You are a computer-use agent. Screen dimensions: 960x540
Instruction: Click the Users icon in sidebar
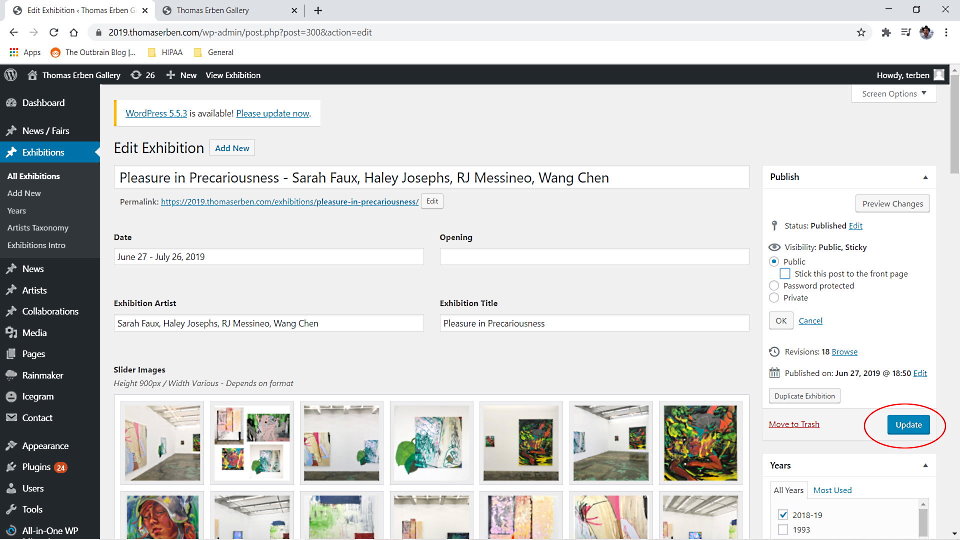[11, 489]
